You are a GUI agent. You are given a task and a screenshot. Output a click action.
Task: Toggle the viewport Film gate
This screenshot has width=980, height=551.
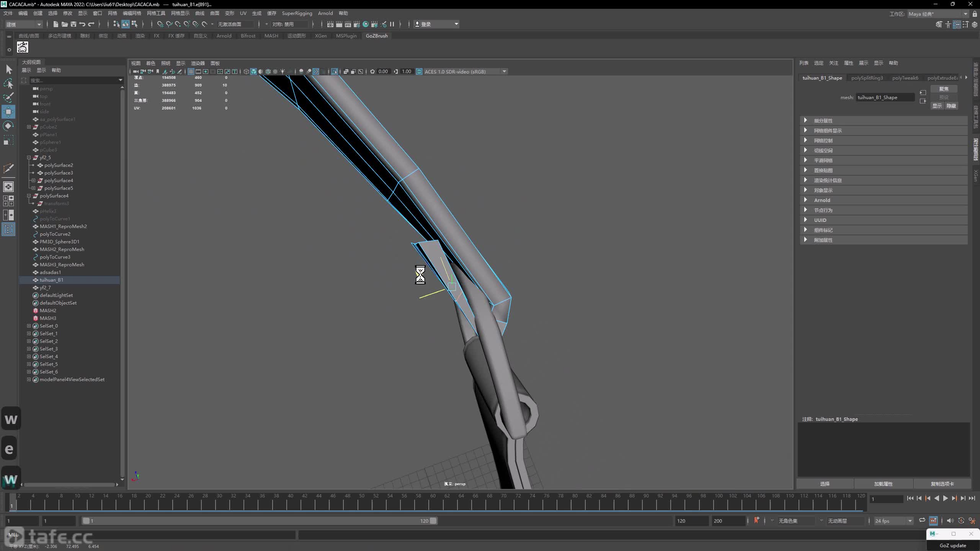(x=198, y=72)
